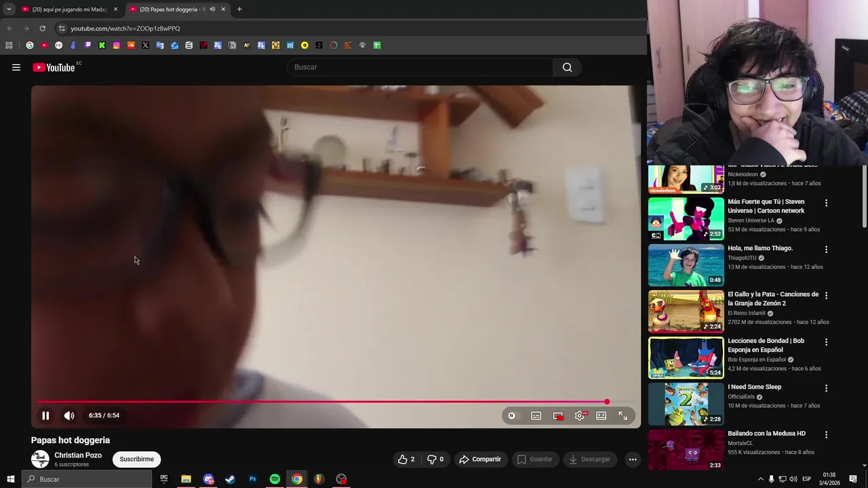Screen dimensions: 868x488
Task: Toggle subtitles with the captions icon
Action: [536, 416]
